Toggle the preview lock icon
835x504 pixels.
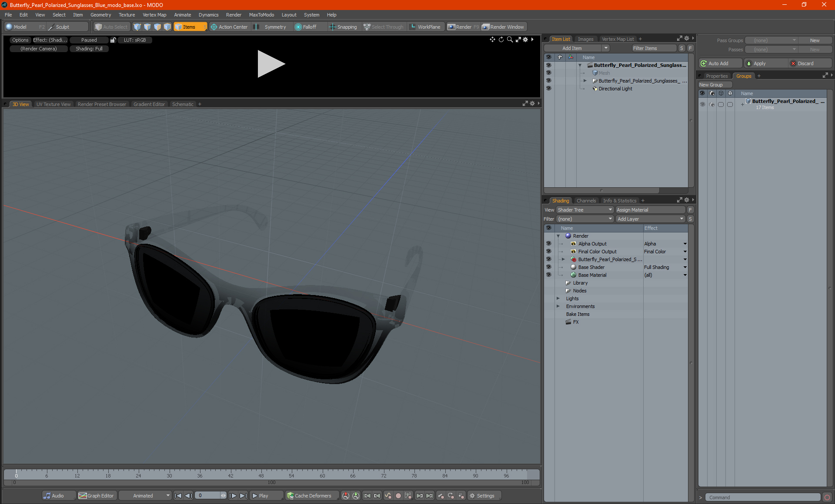[x=113, y=40]
